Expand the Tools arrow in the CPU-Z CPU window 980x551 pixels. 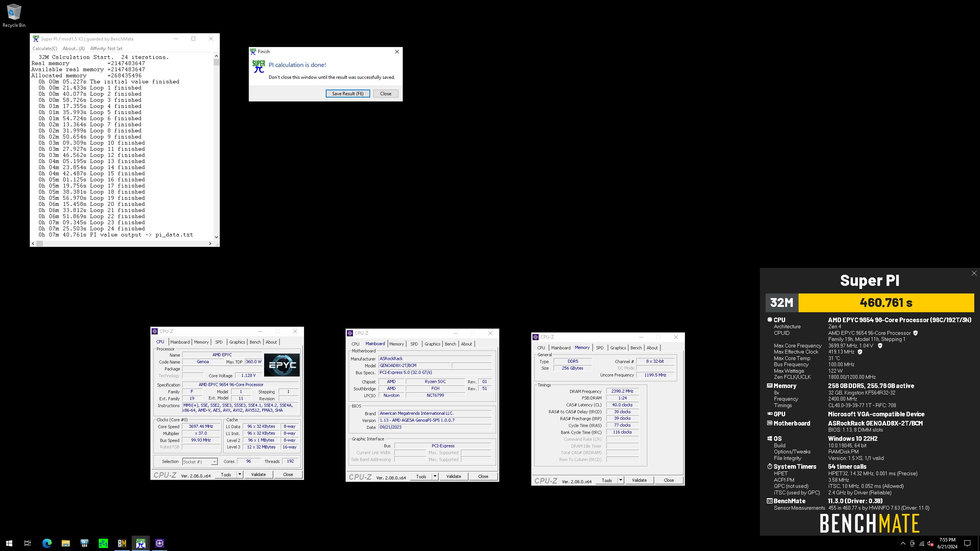point(240,474)
